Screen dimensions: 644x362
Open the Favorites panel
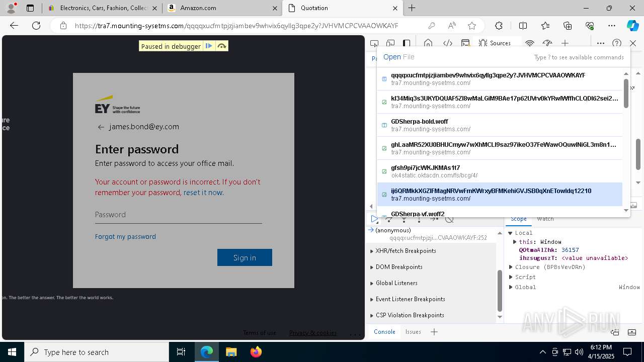pyautogui.click(x=545, y=26)
